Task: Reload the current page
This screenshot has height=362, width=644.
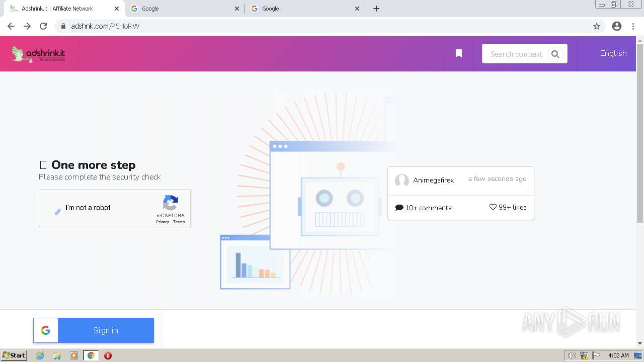Action: pos(43,26)
